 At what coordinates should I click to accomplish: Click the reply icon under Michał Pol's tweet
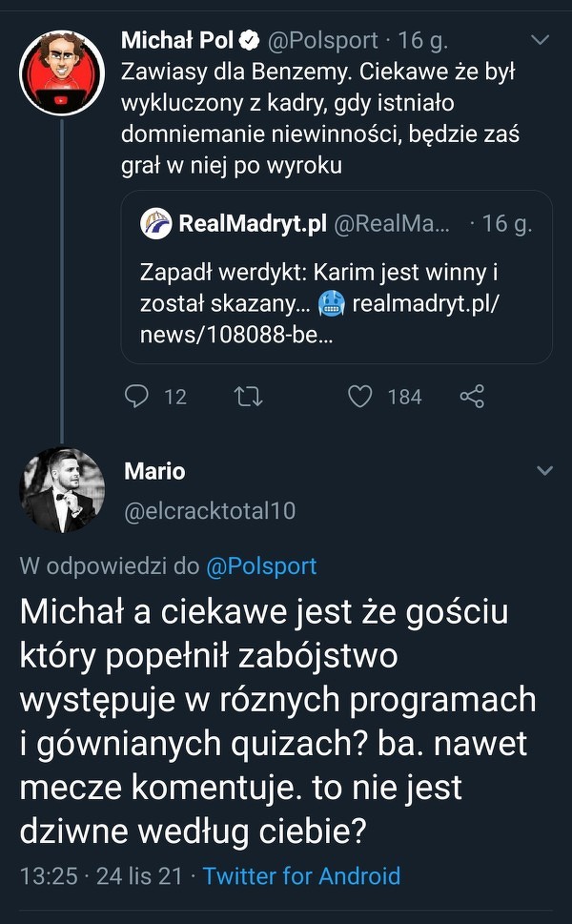(x=138, y=396)
